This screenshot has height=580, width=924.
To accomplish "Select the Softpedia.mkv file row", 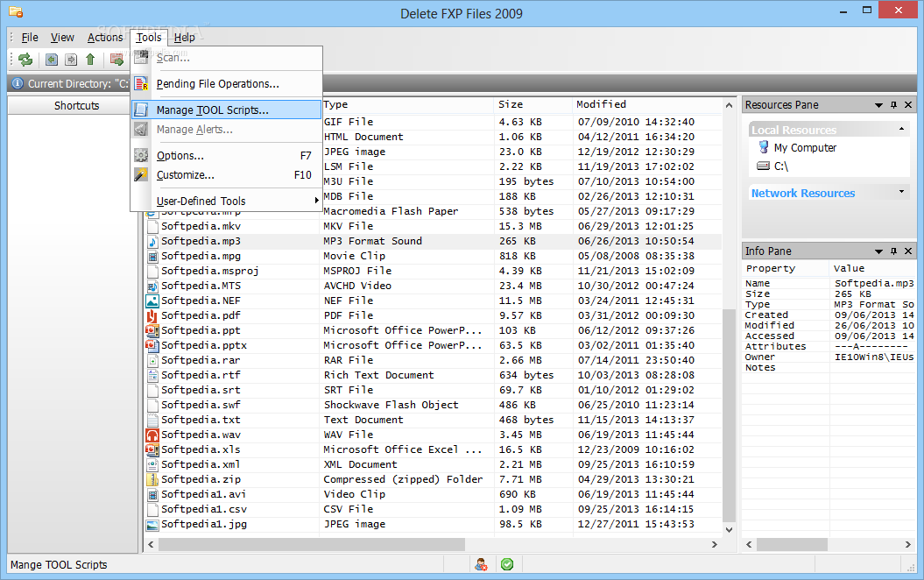I will [x=434, y=226].
